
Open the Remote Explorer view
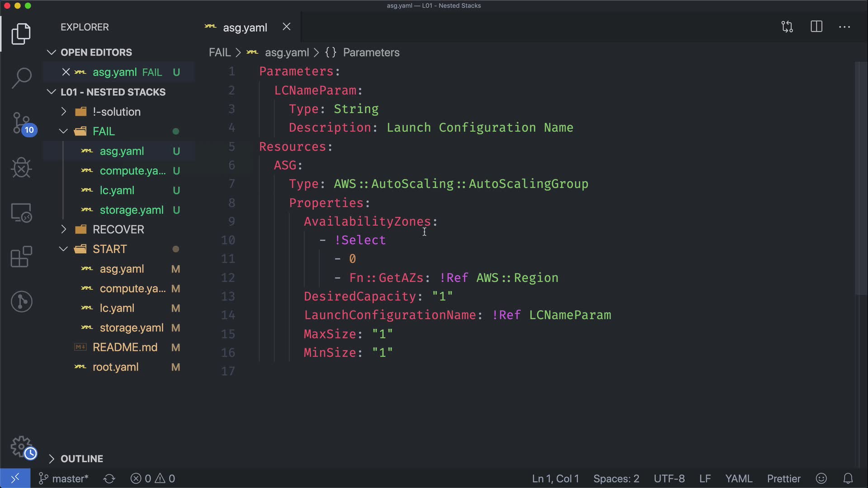(x=21, y=212)
